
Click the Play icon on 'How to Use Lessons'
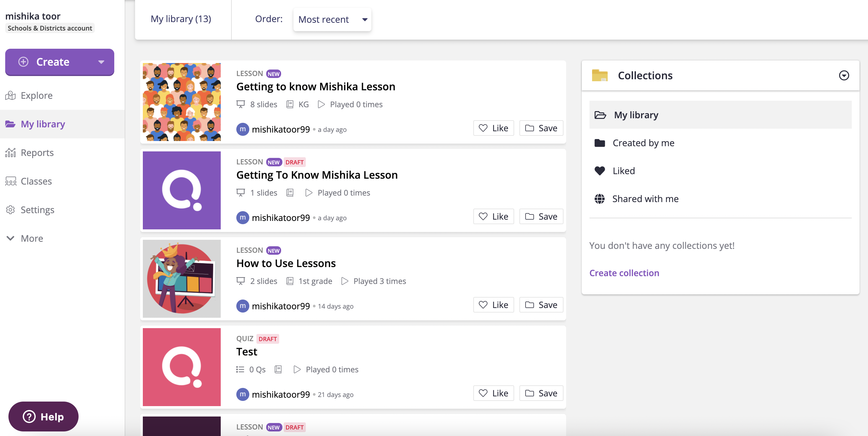tap(344, 281)
